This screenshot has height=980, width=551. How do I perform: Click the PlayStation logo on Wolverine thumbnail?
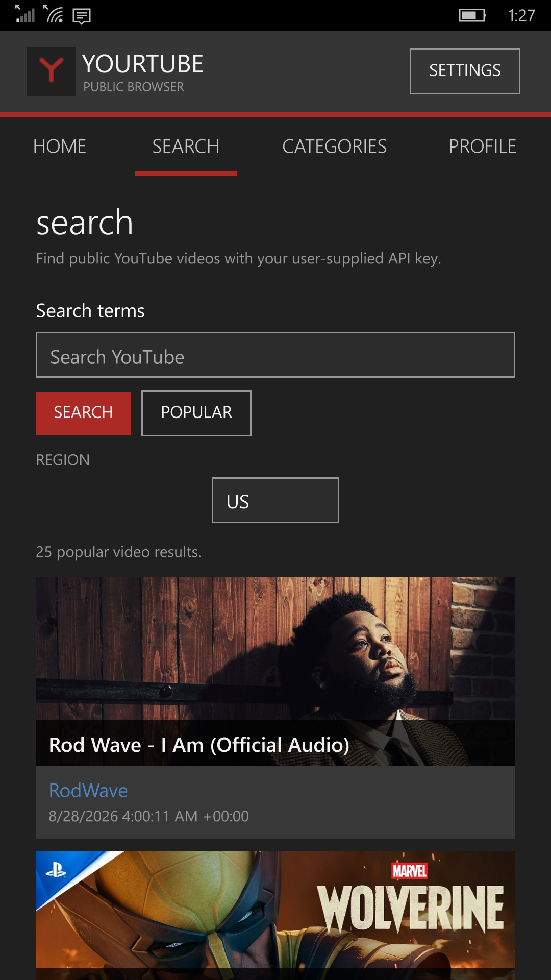[56, 870]
